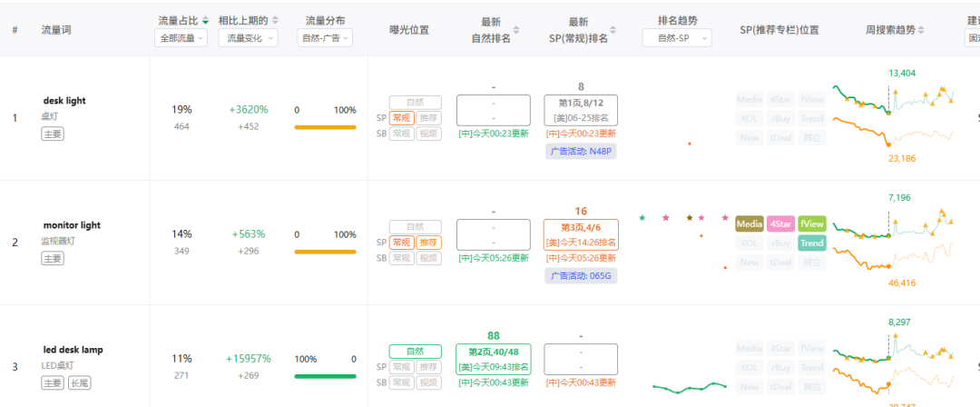Click the New badge for desk light

750,138
